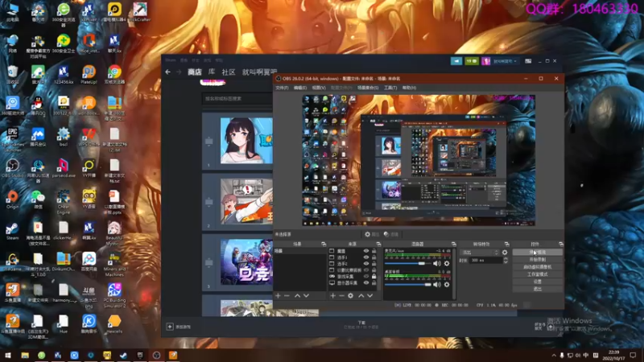
Task: Pop out the 场景 dock panel
Action: (x=324, y=245)
